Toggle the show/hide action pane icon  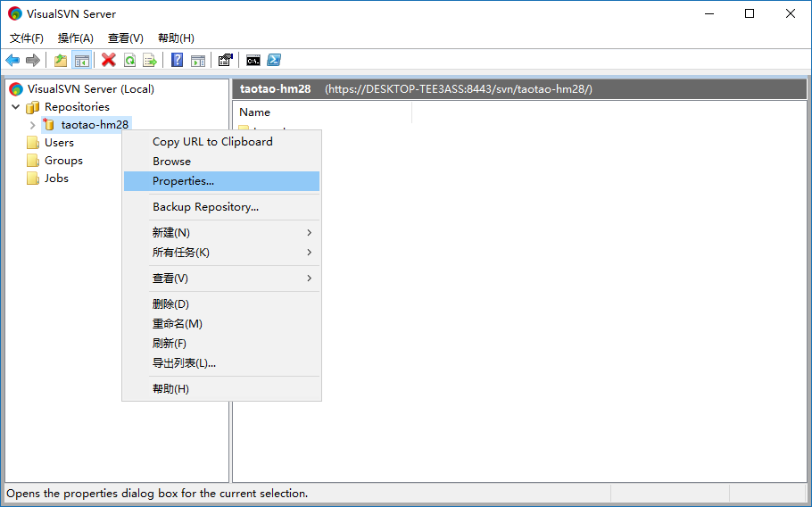tap(198, 60)
